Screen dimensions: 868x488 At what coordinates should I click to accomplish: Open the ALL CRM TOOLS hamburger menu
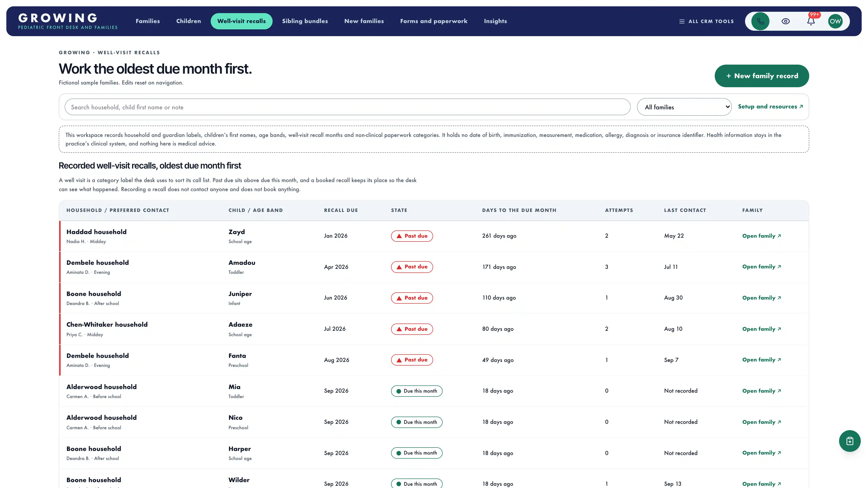pyautogui.click(x=706, y=21)
